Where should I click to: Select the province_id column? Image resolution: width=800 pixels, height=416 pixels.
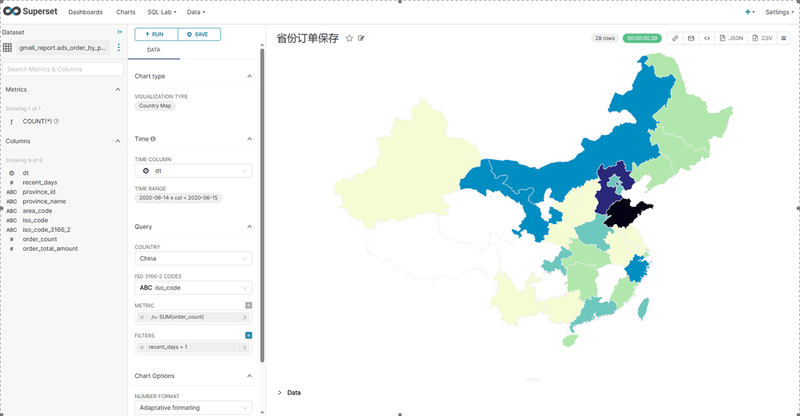[39, 192]
